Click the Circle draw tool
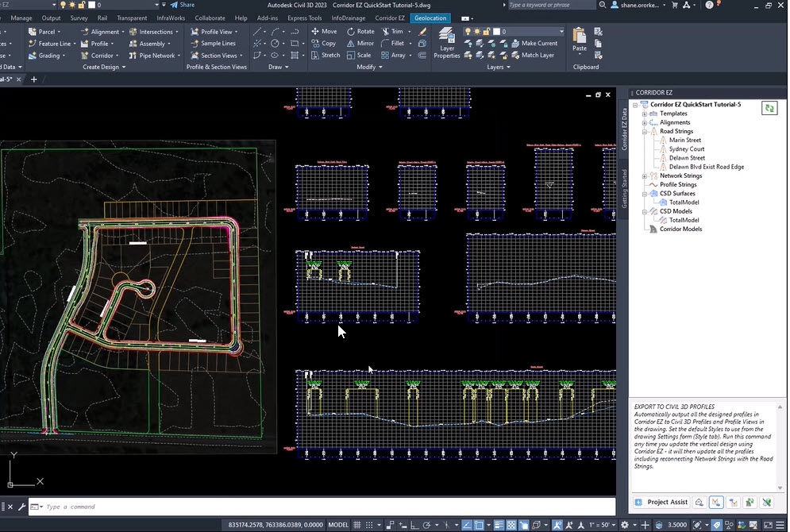 tap(275, 44)
